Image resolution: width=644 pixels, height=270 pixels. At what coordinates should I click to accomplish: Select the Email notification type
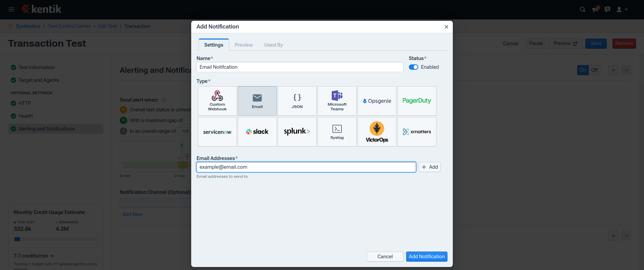tap(257, 101)
